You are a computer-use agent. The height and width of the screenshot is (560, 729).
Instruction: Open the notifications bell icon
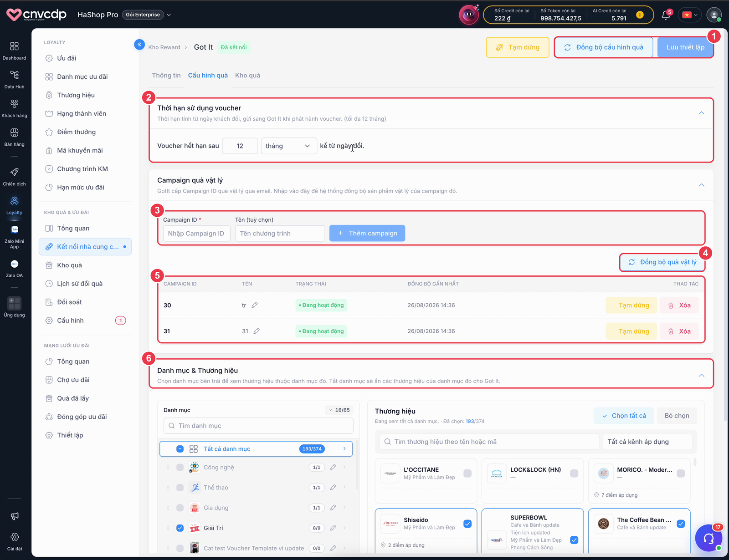point(666,15)
